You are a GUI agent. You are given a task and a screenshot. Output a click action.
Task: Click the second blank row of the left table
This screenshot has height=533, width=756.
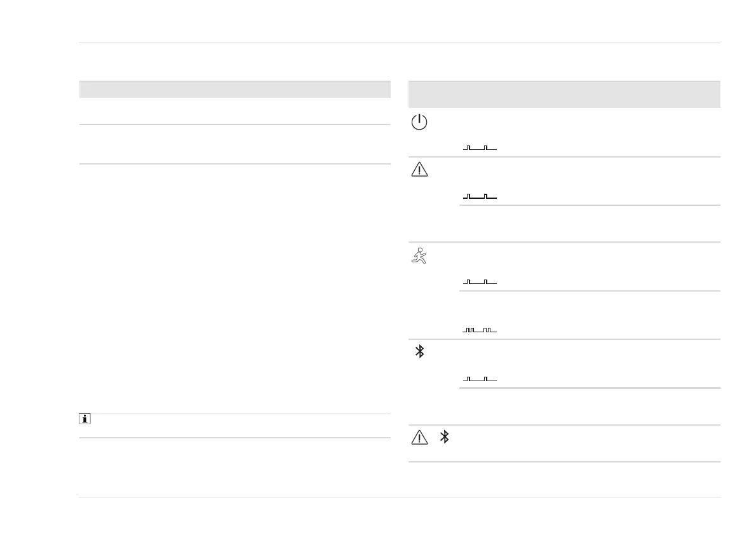tap(234, 144)
